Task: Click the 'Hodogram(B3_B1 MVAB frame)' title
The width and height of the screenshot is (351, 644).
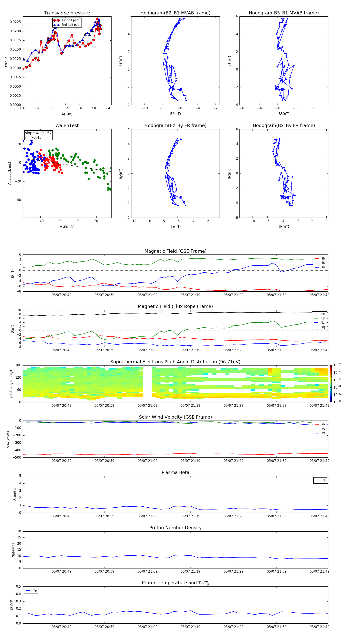Action: coord(284,13)
